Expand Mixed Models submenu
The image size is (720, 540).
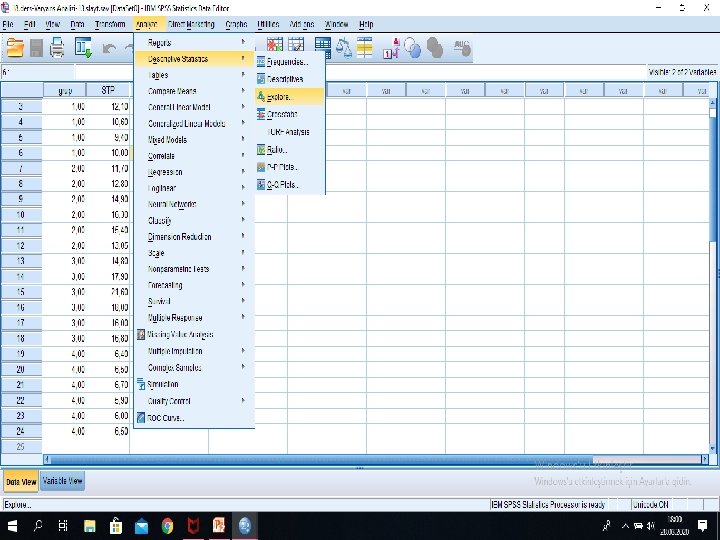194,140
